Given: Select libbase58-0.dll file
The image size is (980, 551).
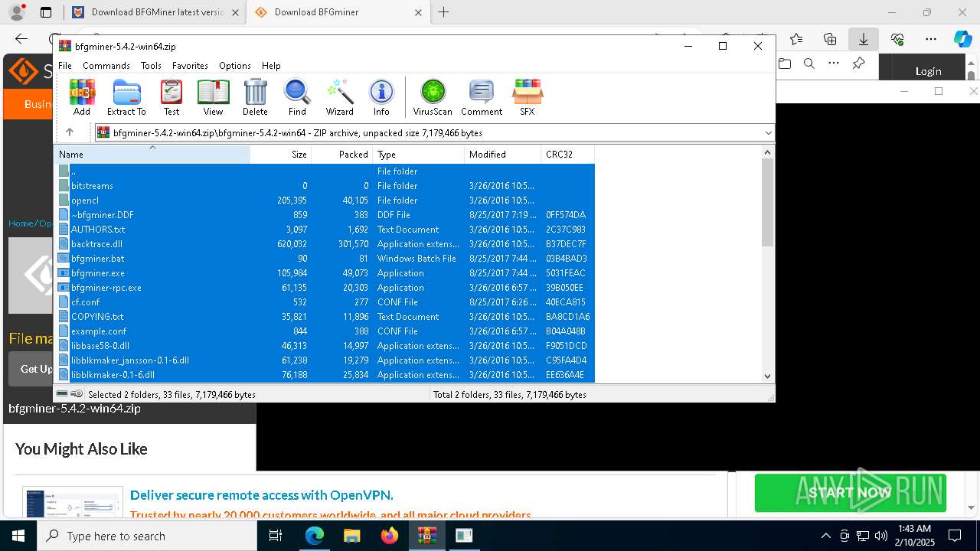Looking at the screenshot, I should [x=325, y=346].
